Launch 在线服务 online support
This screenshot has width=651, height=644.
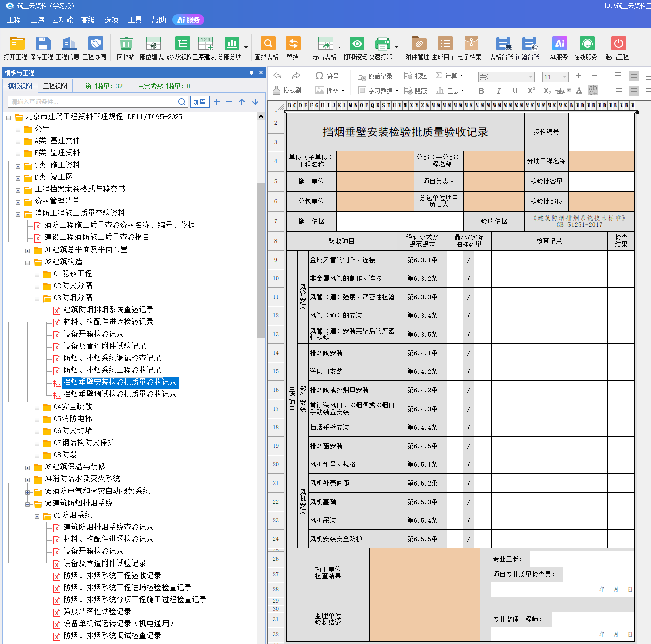pos(586,48)
